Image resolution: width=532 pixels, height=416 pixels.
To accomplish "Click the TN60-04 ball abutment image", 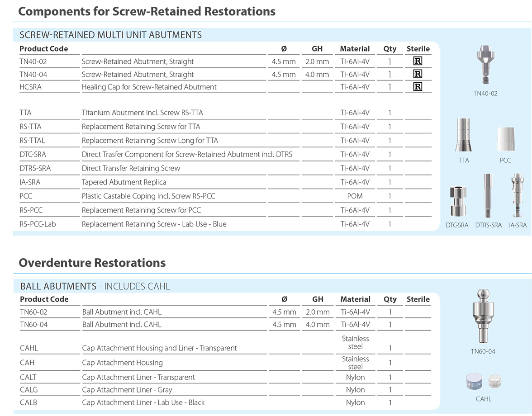I will (483, 317).
